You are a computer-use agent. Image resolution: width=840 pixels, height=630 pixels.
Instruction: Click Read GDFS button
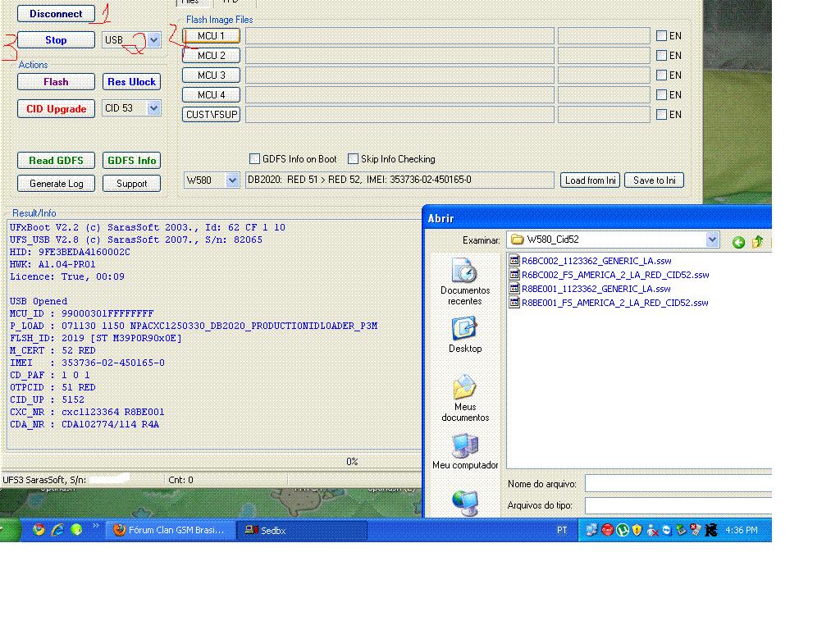click(57, 161)
